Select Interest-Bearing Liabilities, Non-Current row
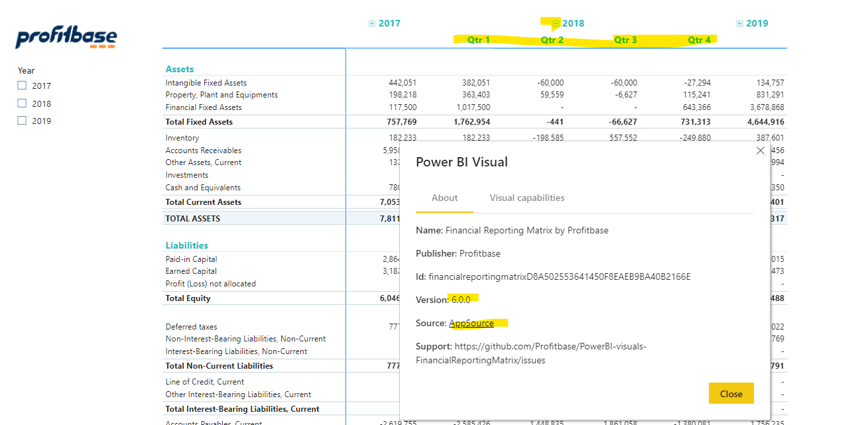868x425 pixels. point(236,351)
